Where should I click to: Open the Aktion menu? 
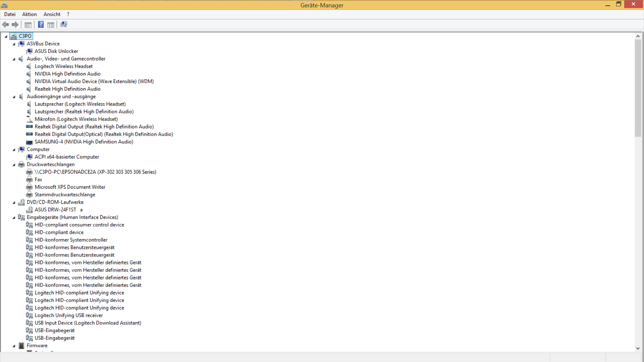30,14
